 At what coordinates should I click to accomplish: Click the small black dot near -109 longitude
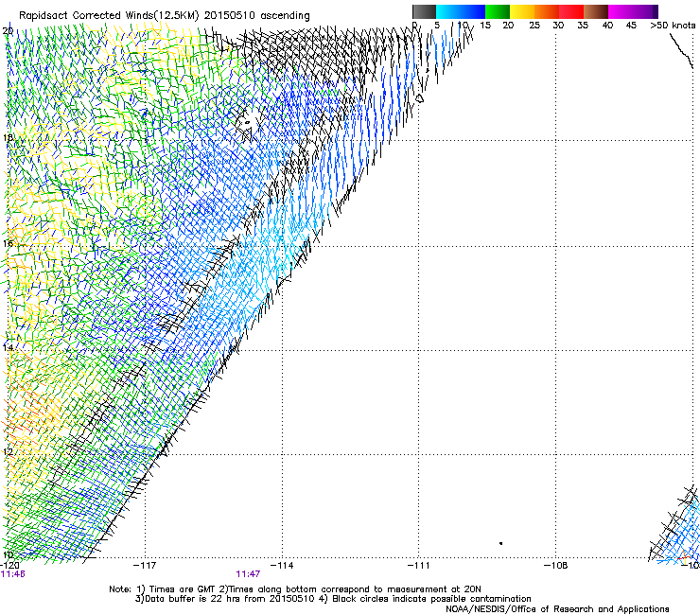(501, 543)
